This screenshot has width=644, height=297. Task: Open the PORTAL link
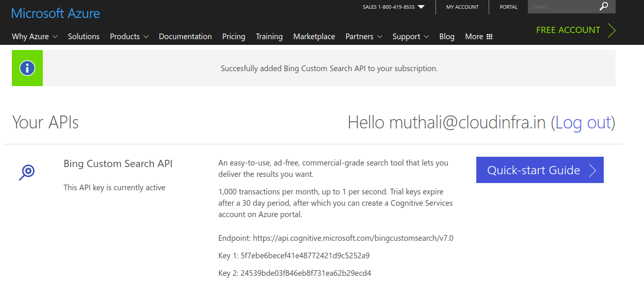click(x=508, y=7)
